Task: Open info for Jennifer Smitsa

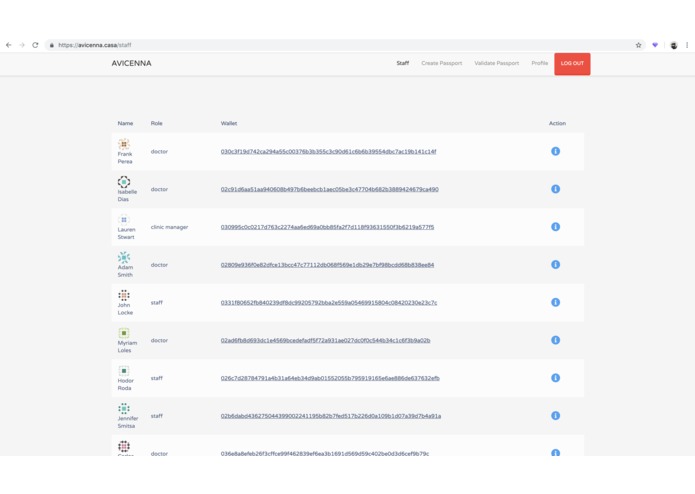Action: [x=555, y=416]
